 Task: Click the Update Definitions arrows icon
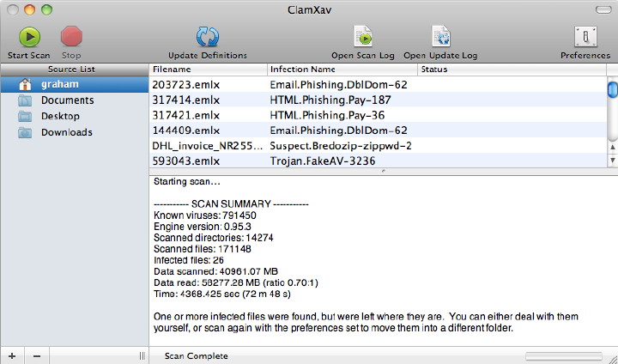click(208, 37)
